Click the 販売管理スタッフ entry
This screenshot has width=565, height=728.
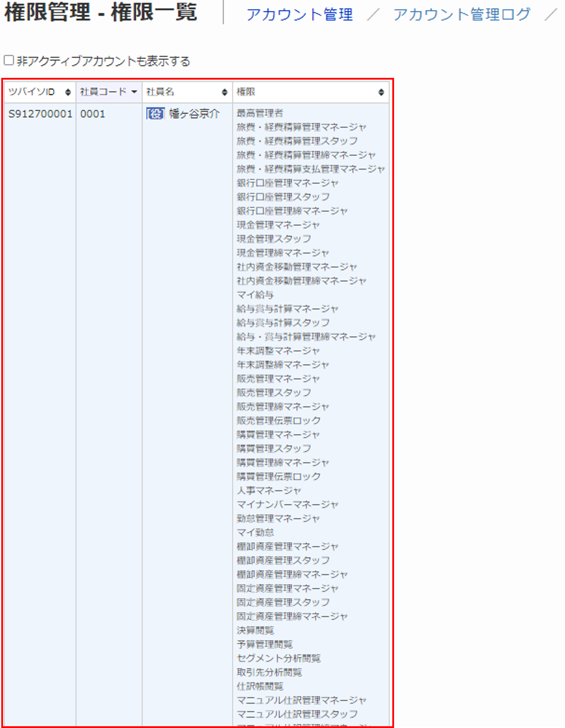pos(274,393)
